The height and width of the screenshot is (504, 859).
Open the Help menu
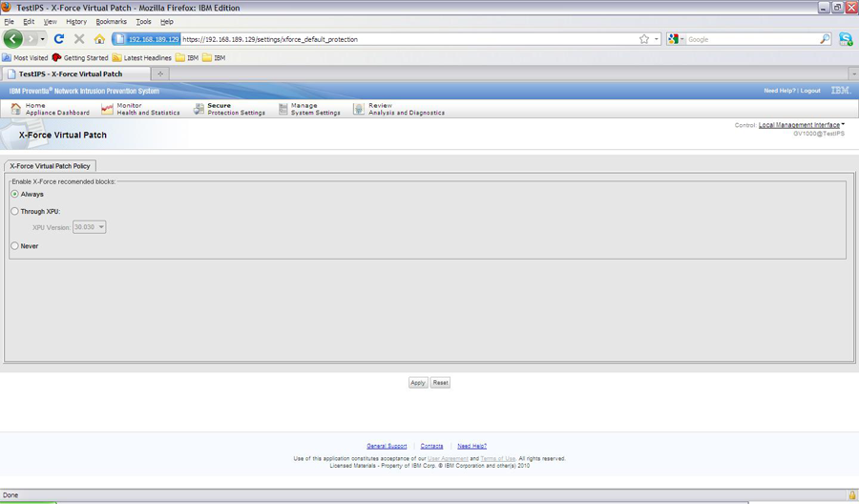click(x=166, y=22)
